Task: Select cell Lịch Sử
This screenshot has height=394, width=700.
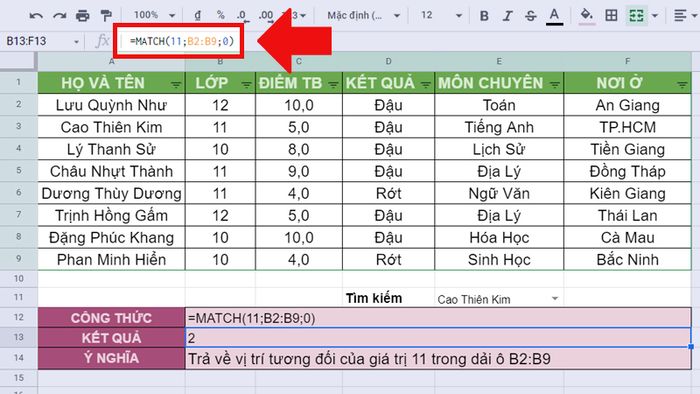Action: [499, 149]
